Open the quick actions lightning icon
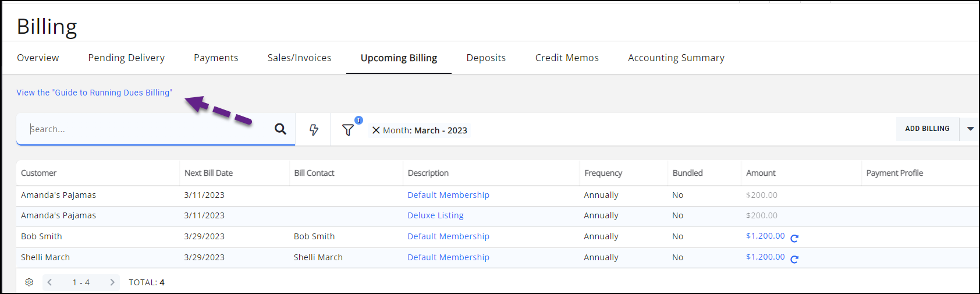980x294 pixels. (x=314, y=130)
